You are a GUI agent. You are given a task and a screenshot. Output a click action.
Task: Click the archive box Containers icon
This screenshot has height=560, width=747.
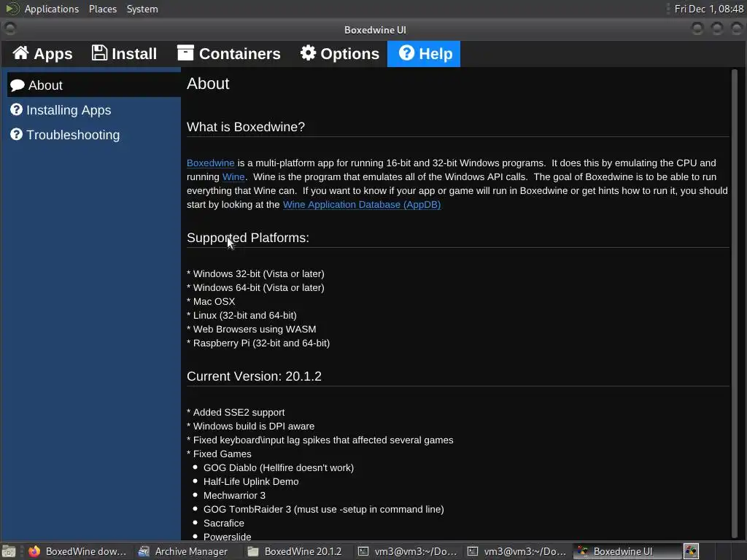(185, 52)
